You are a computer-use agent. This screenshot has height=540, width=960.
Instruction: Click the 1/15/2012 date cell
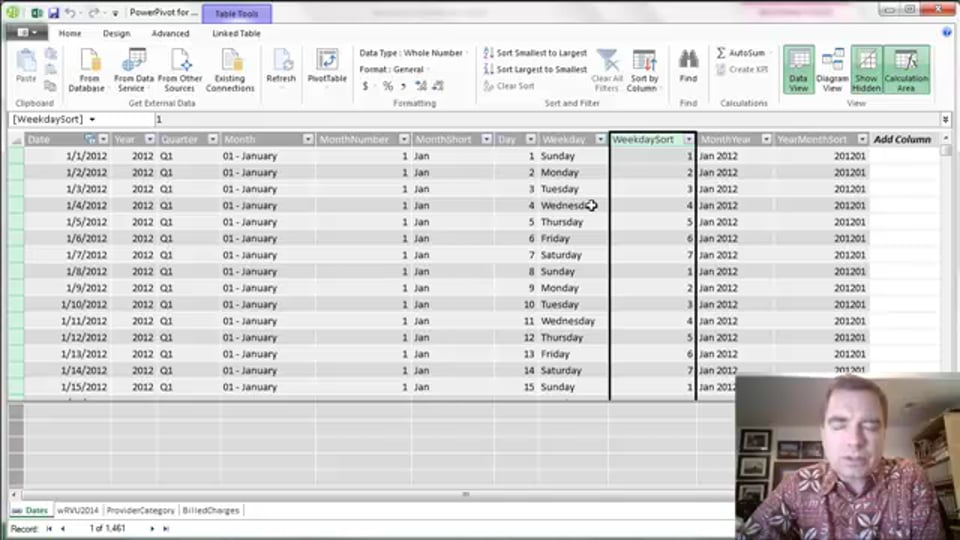point(67,387)
